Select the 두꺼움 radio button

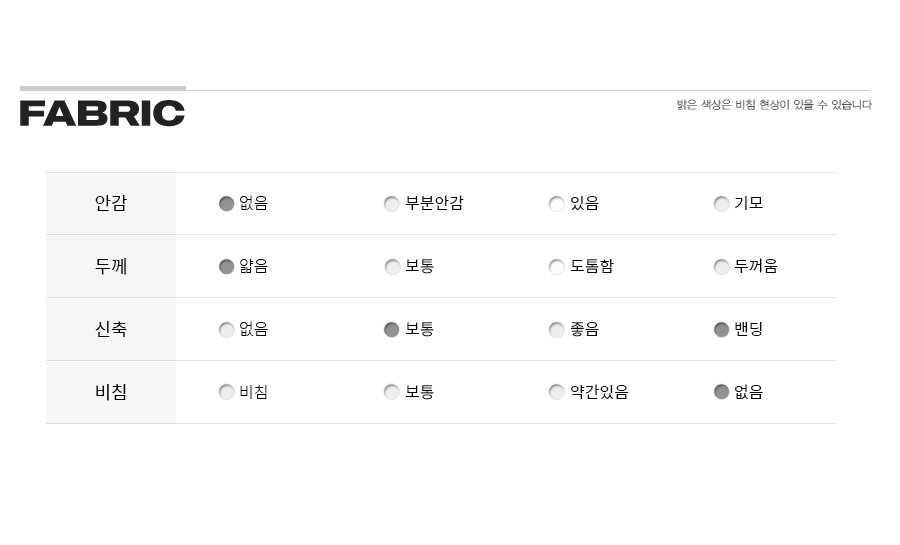721,267
